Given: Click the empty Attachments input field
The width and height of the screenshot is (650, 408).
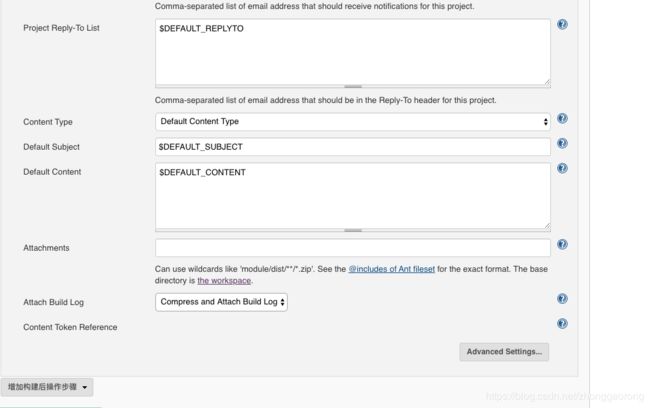Looking at the screenshot, I should (353, 248).
